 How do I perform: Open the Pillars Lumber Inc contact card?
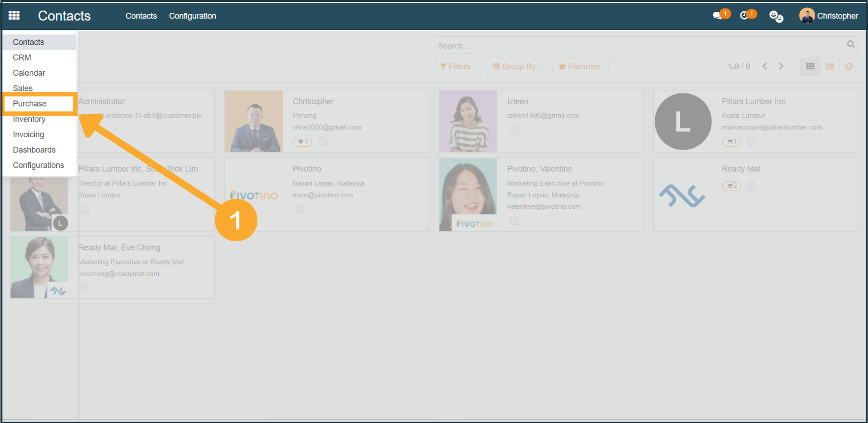pos(755,121)
